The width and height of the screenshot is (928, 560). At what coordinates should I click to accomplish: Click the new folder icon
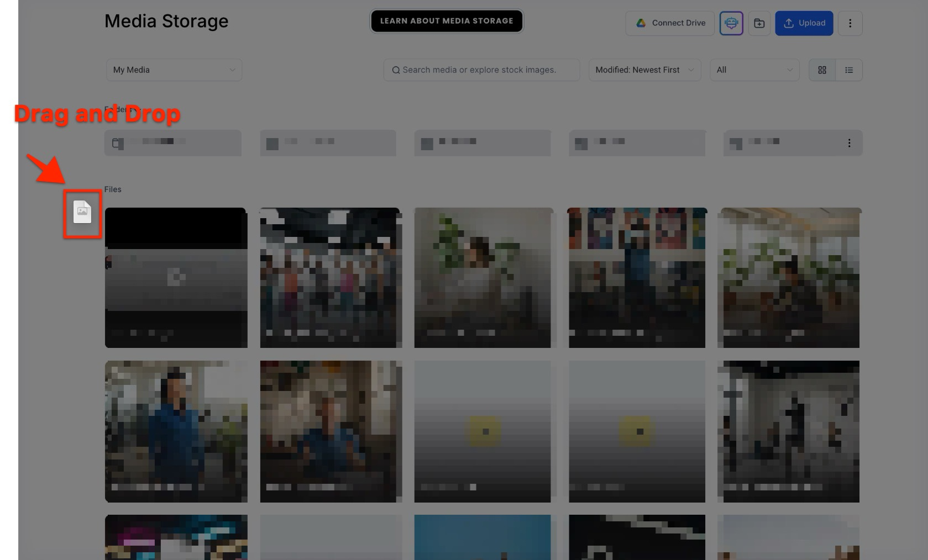759,23
